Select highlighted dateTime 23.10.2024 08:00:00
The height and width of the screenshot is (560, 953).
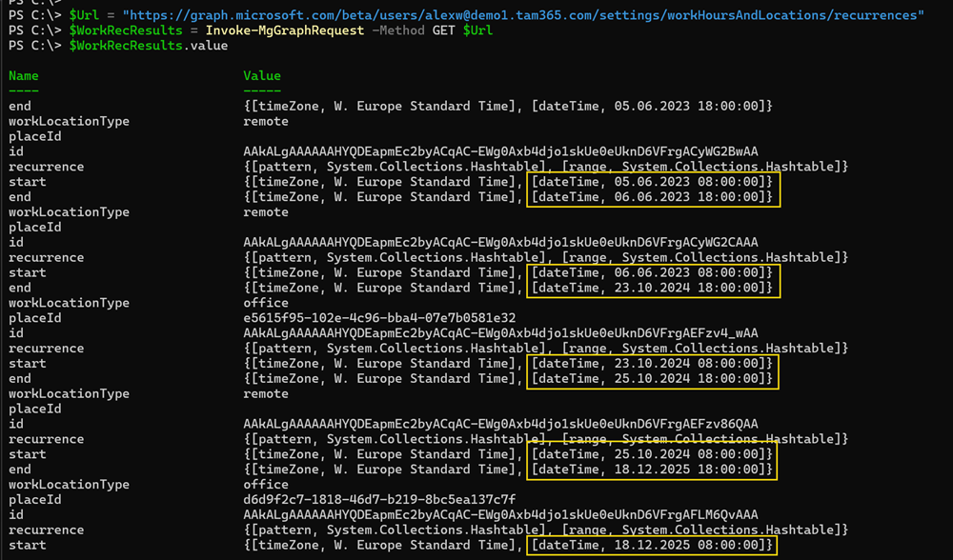[652, 364]
